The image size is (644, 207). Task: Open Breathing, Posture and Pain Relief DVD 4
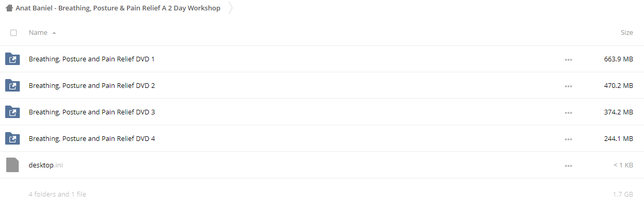pos(92,139)
